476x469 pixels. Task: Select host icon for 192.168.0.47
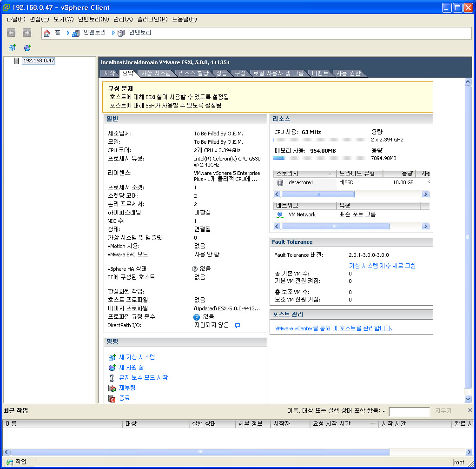pyautogui.click(x=17, y=61)
